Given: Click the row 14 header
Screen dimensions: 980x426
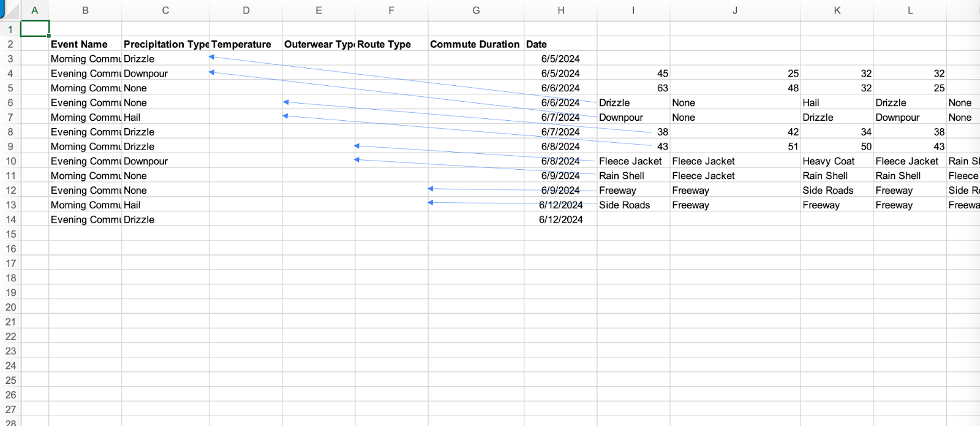Looking at the screenshot, I should coord(10,219).
